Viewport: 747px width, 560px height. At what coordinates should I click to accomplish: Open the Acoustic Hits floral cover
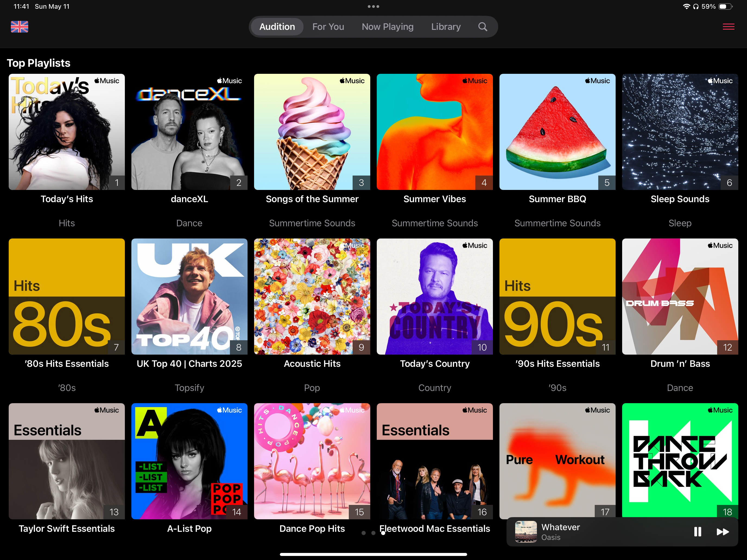[312, 296]
